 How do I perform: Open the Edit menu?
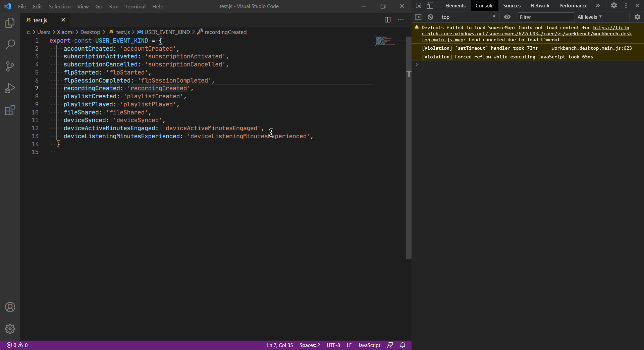pyautogui.click(x=37, y=6)
